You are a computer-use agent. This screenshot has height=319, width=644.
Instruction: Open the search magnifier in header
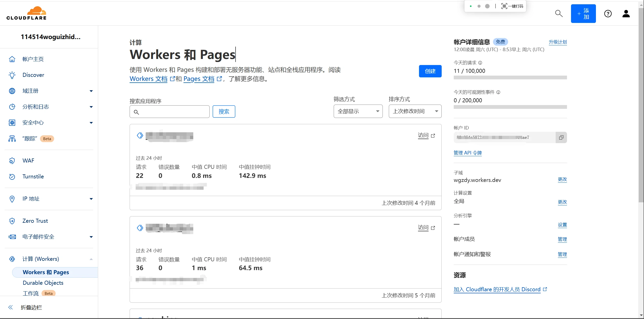point(559,13)
